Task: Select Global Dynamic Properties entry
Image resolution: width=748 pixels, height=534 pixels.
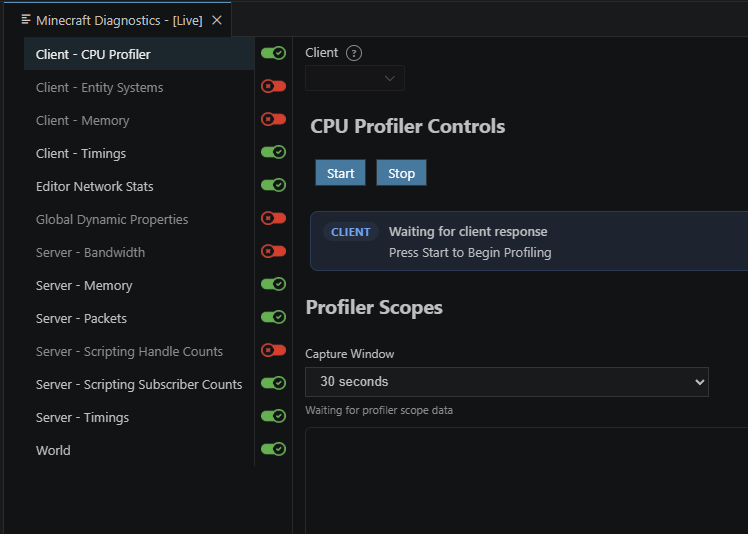Action: pyautogui.click(x=139, y=219)
